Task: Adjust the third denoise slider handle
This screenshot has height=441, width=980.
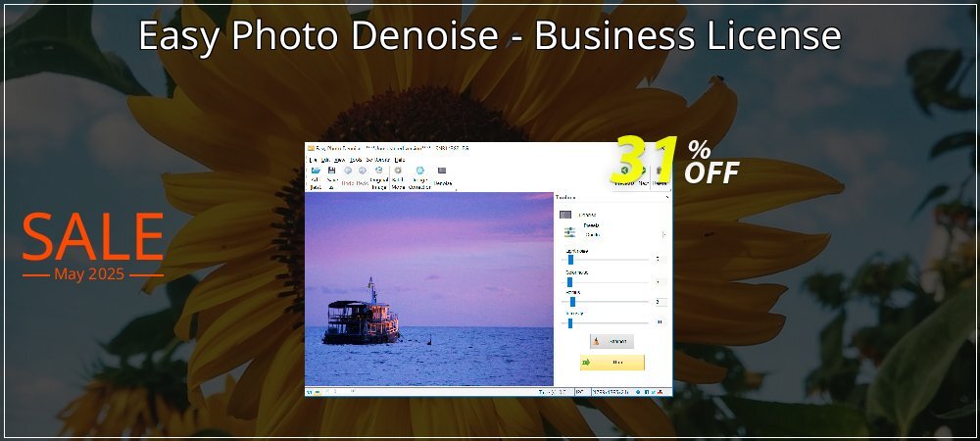Action: click(572, 302)
